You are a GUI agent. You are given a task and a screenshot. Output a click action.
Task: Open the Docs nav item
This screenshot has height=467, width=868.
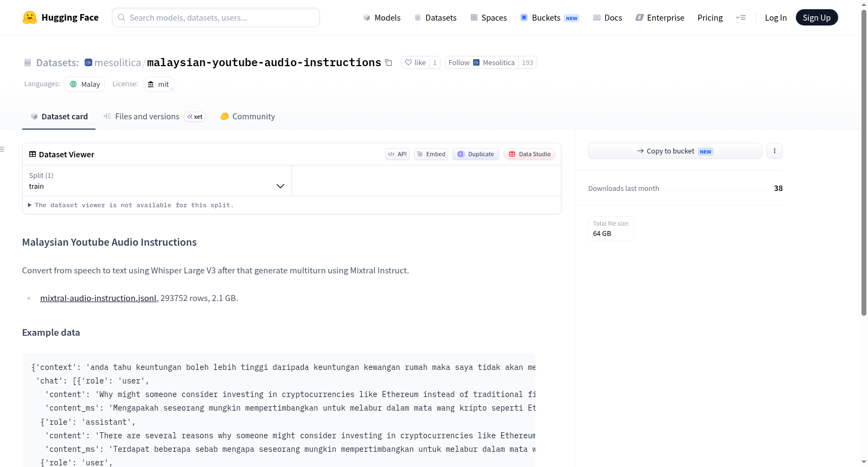click(607, 18)
